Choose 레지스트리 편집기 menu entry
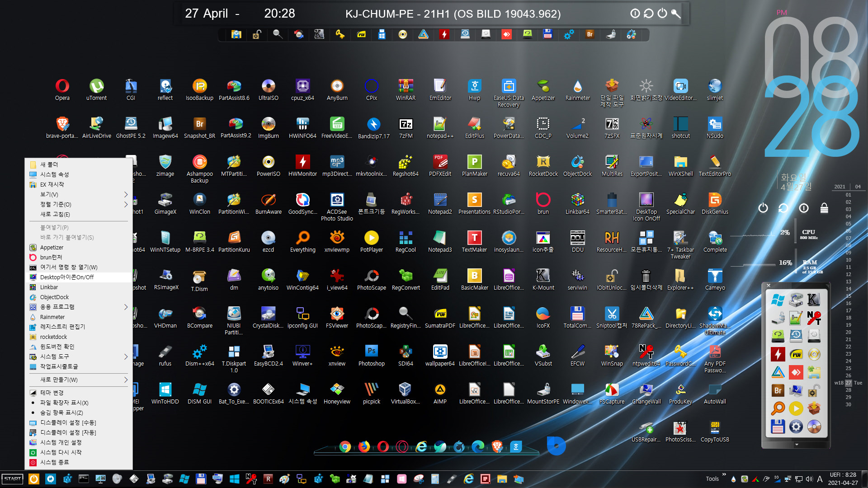Viewport: 868px width, 488px height. [79, 327]
